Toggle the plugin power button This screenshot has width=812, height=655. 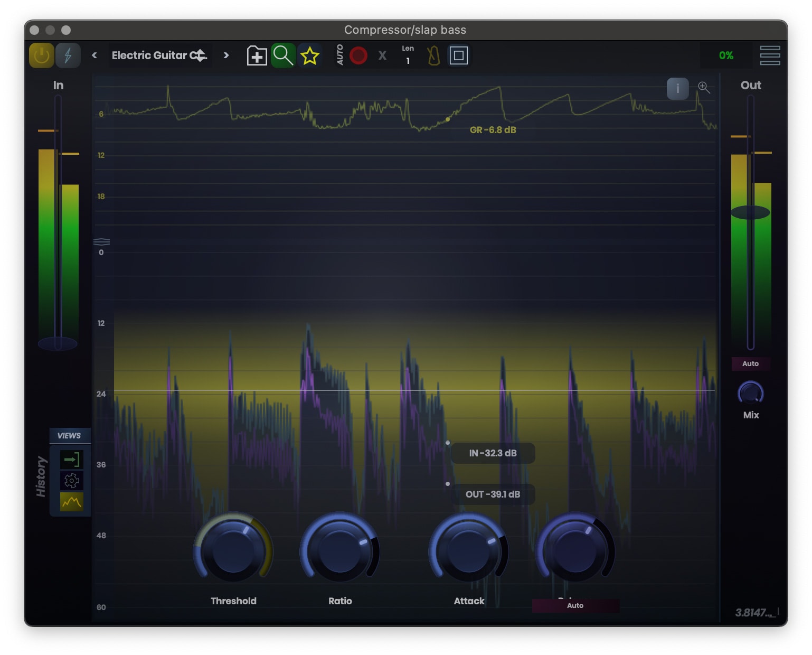(x=41, y=55)
